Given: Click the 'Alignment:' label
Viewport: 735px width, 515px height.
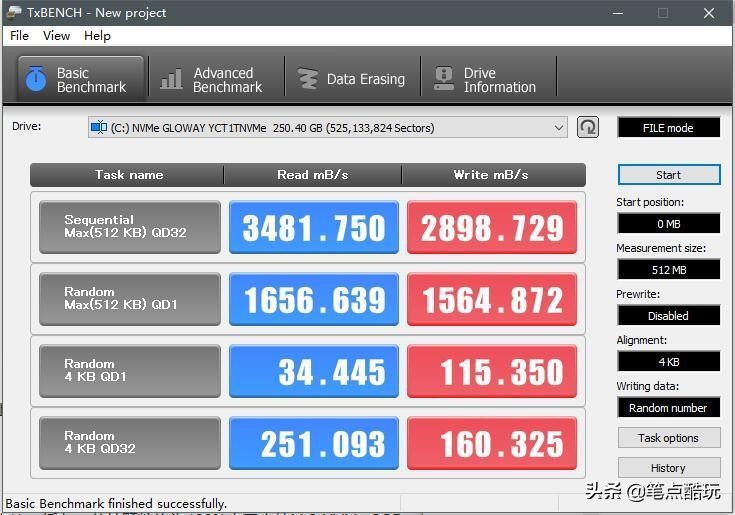Looking at the screenshot, I should click(x=642, y=340).
